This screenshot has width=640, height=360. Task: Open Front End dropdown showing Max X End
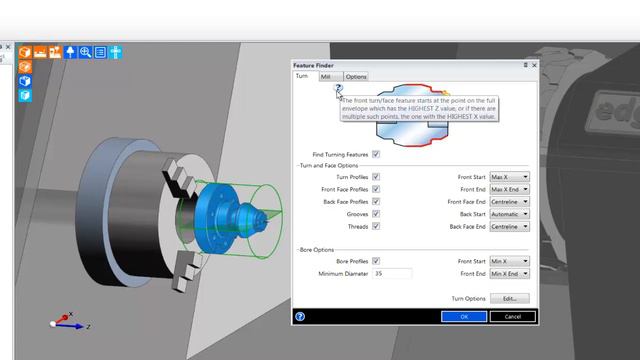tap(509, 189)
